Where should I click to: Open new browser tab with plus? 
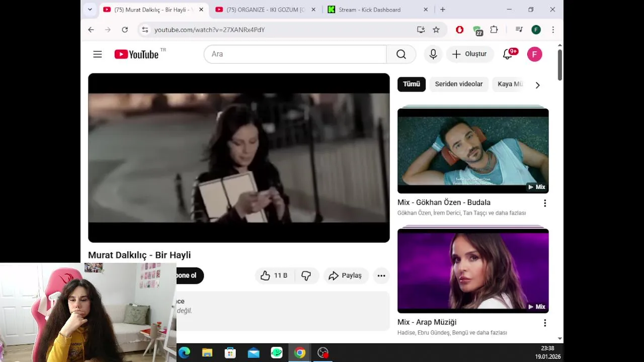click(443, 10)
